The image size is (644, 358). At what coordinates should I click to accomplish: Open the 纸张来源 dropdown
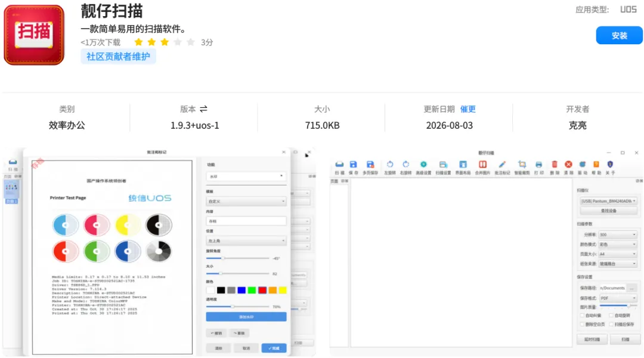click(617, 264)
